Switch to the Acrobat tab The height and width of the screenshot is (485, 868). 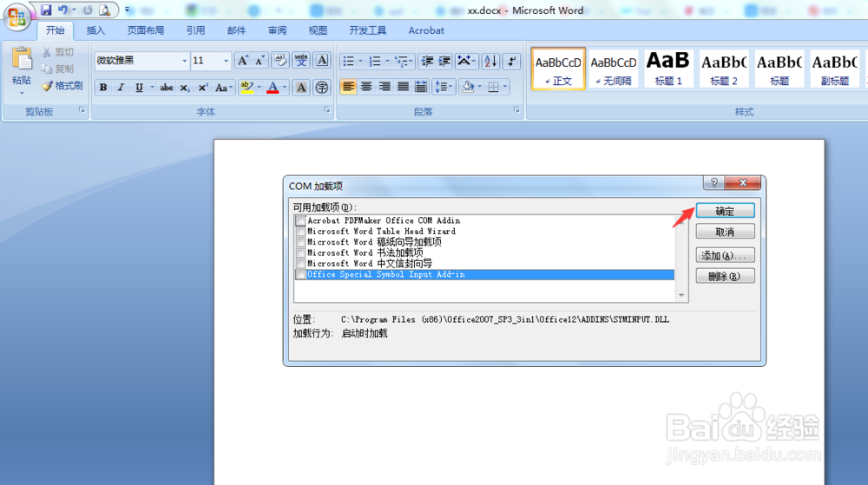pyautogui.click(x=425, y=30)
